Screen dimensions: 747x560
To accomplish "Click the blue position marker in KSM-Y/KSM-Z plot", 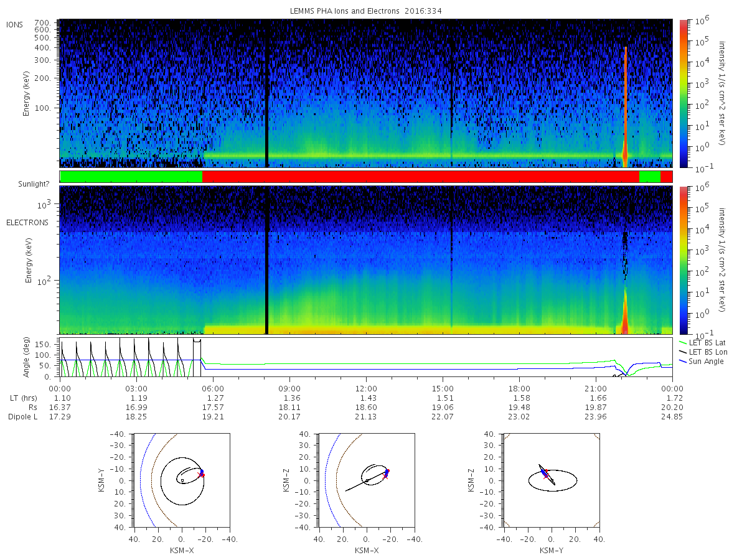I will tap(545, 474).
